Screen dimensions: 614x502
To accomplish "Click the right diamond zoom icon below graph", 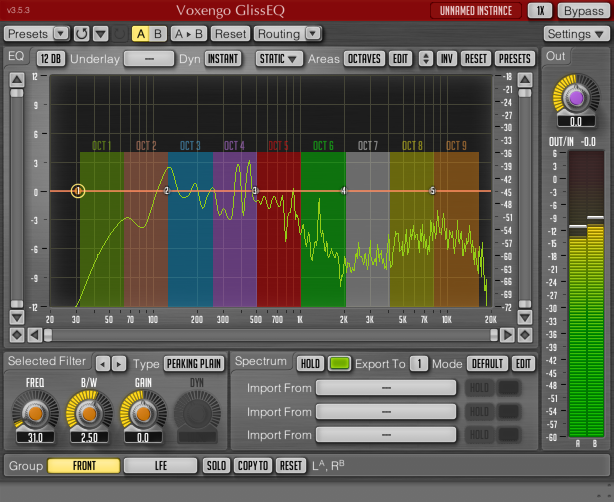I will tap(525, 335).
